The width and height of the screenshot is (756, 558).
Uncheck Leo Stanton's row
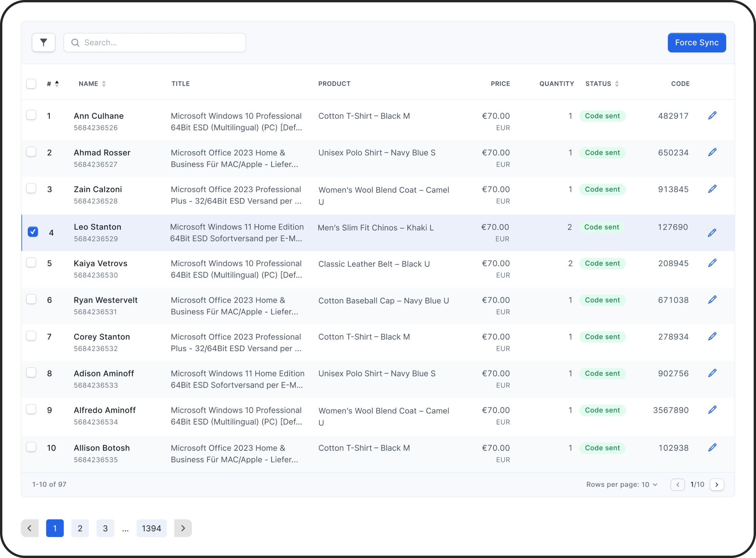pos(33,232)
